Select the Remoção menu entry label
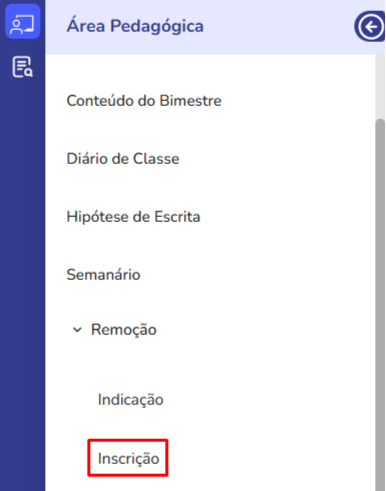 click(124, 330)
